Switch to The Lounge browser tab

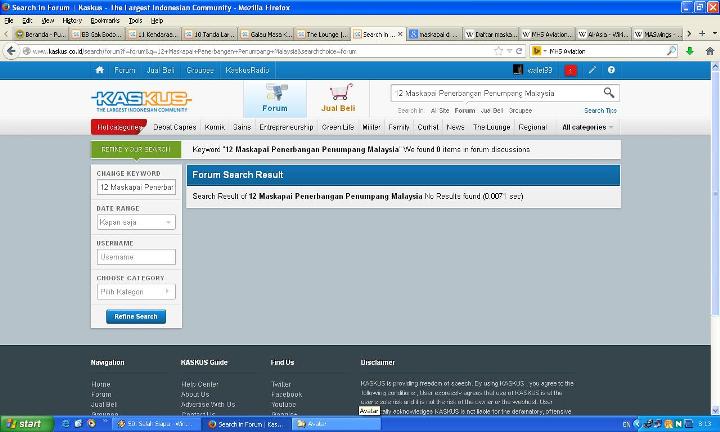321,34
